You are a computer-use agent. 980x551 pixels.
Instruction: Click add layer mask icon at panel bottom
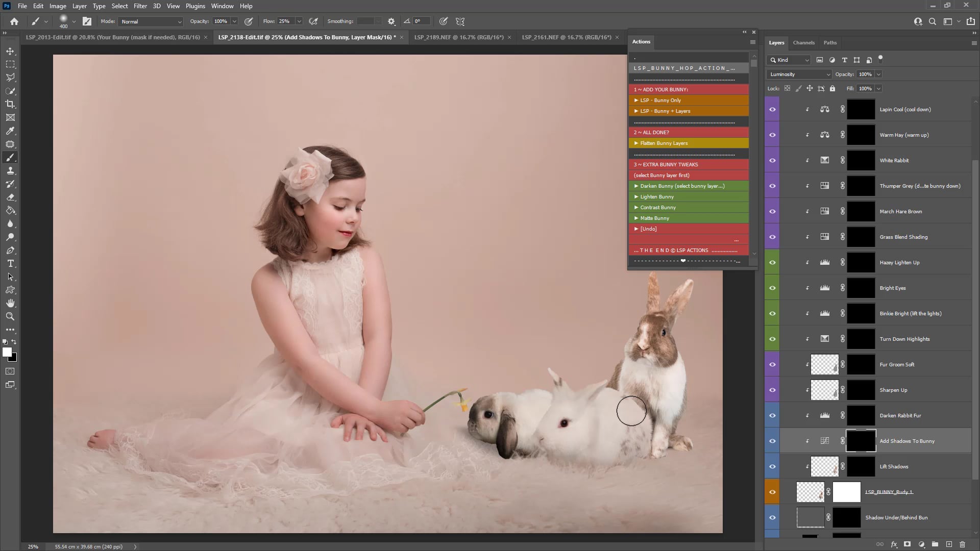pos(907,544)
